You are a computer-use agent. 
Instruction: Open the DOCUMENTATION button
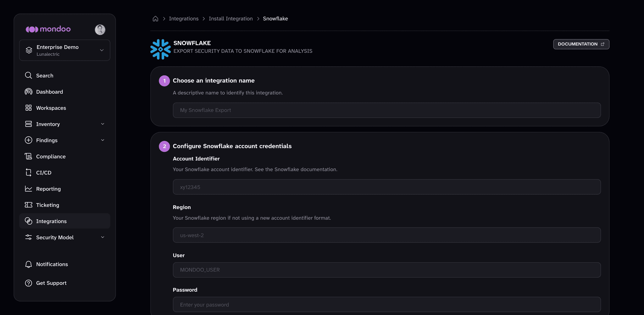pos(581,44)
